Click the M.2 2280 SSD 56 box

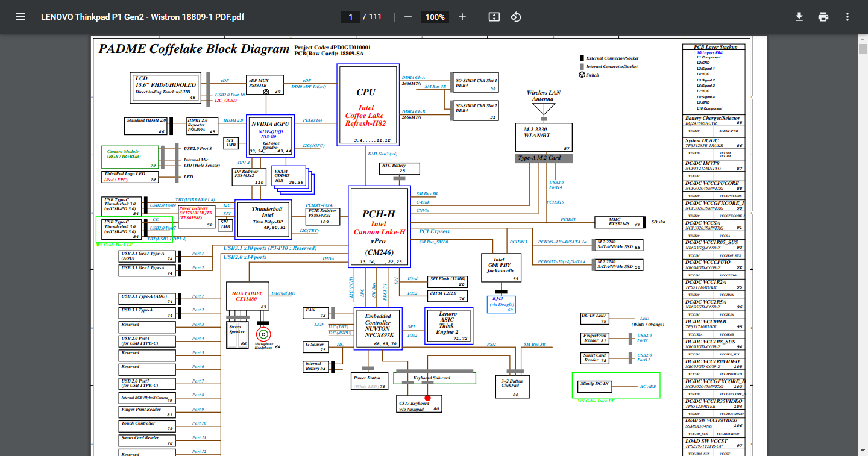[619, 264]
